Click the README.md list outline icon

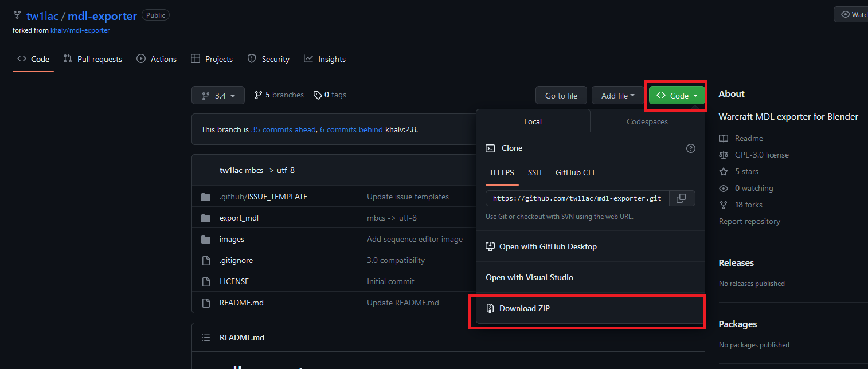tap(206, 337)
